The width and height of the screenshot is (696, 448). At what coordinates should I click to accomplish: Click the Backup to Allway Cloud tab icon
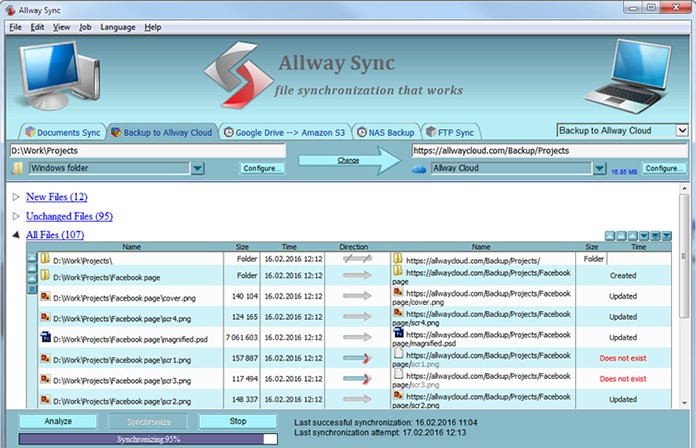116,132
